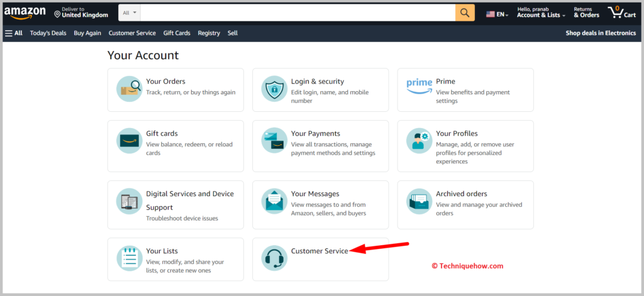Open the Archived orders card title
644x296 pixels.
click(462, 194)
